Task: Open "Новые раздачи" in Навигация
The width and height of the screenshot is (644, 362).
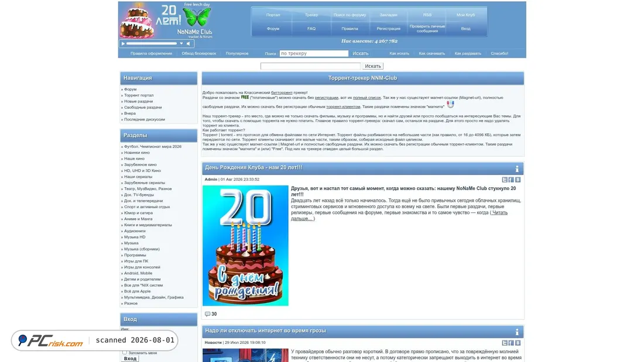Action: [138, 101]
